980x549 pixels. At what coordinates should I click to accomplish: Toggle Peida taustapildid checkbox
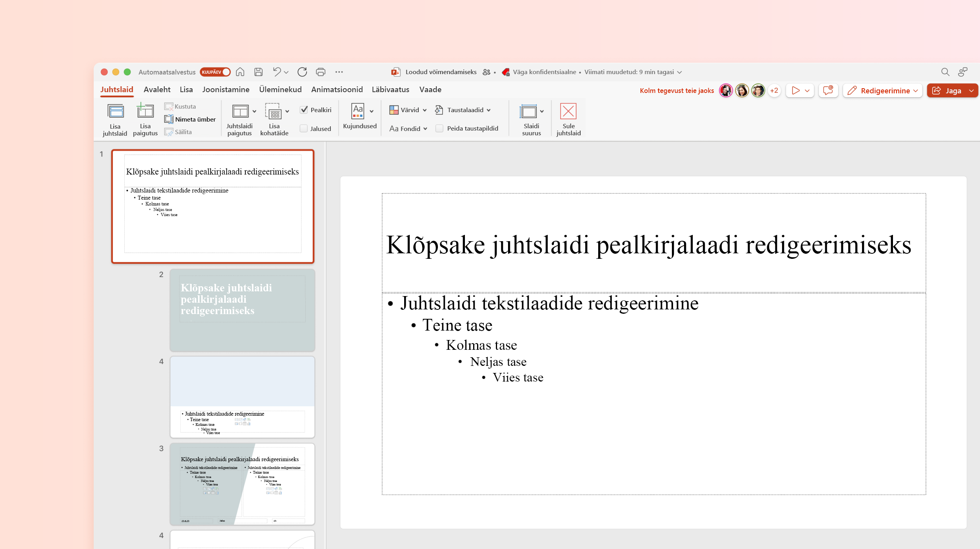438,127
